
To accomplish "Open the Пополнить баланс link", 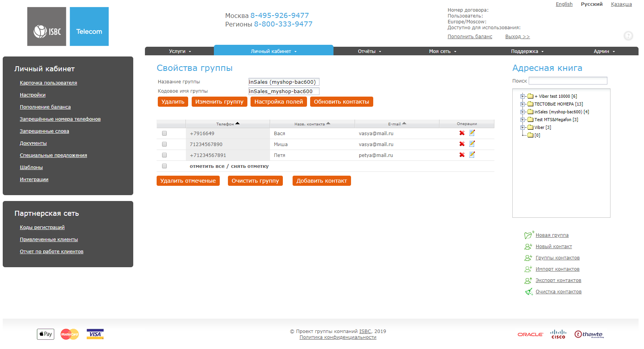I will [469, 37].
